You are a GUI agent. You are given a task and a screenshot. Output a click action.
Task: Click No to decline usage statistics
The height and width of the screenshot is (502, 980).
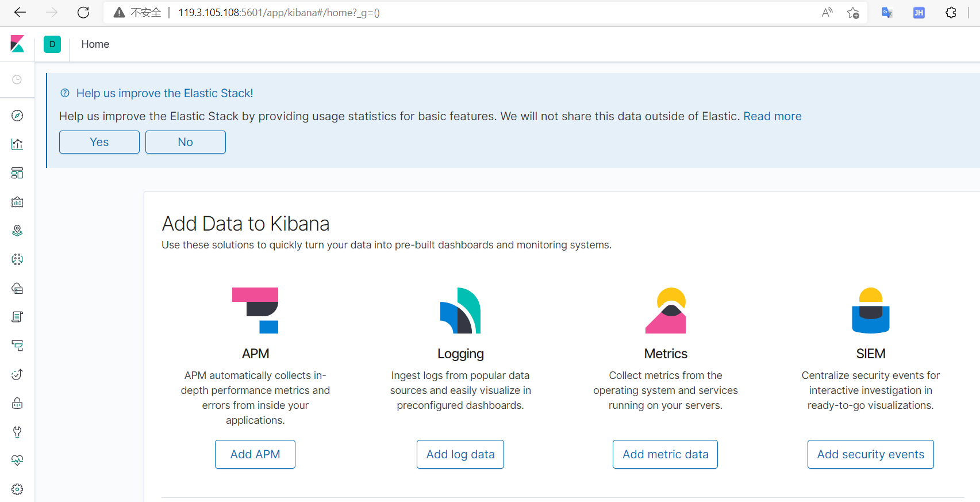[186, 142]
